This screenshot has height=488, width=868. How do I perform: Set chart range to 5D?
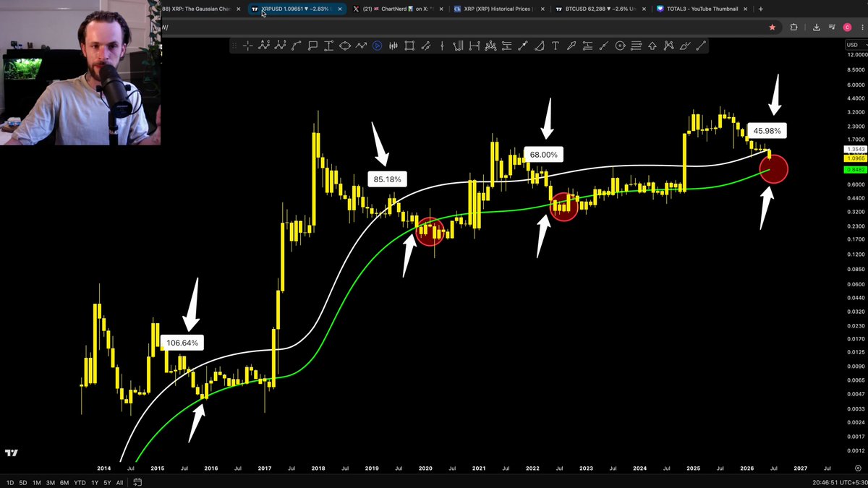24,482
